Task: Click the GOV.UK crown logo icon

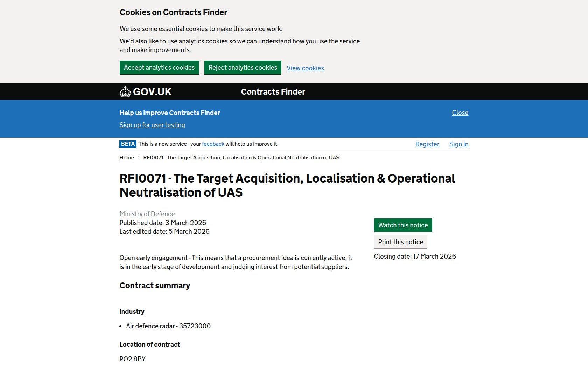Action: tap(125, 92)
